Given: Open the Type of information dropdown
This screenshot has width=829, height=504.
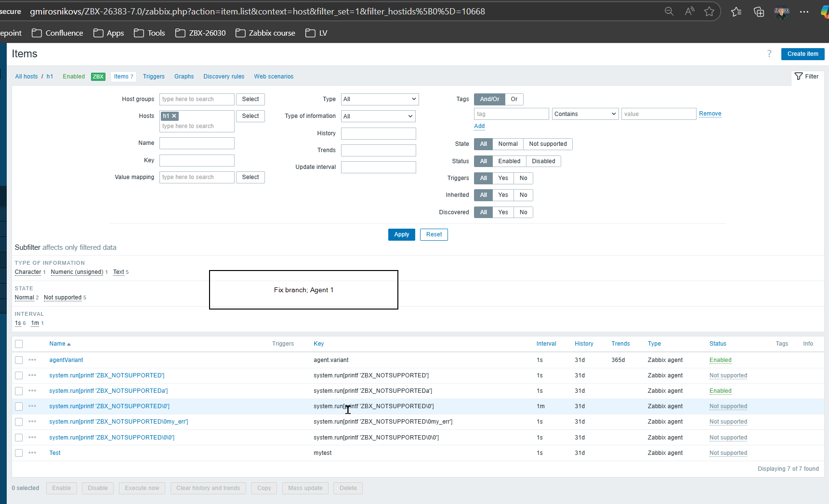Looking at the screenshot, I should (378, 116).
